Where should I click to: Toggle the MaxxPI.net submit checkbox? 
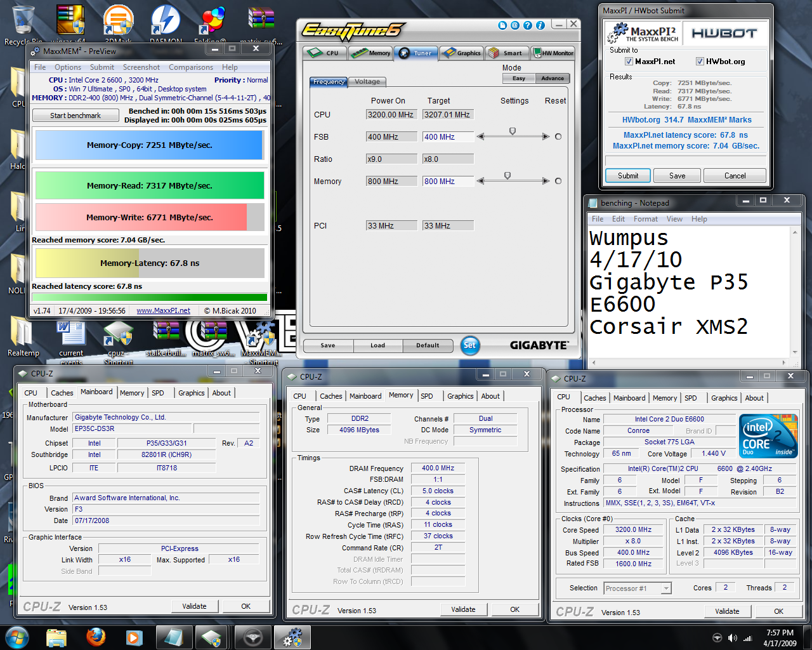[x=629, y=62]
